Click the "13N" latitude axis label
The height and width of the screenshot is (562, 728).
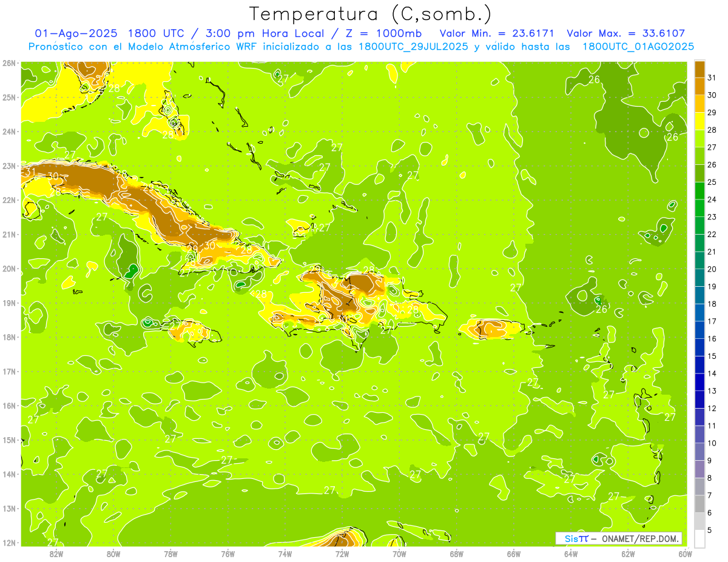pos(8,509)
